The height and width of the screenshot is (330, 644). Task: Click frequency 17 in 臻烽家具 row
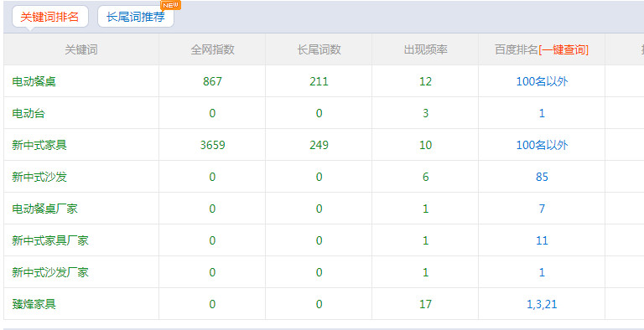425,304
